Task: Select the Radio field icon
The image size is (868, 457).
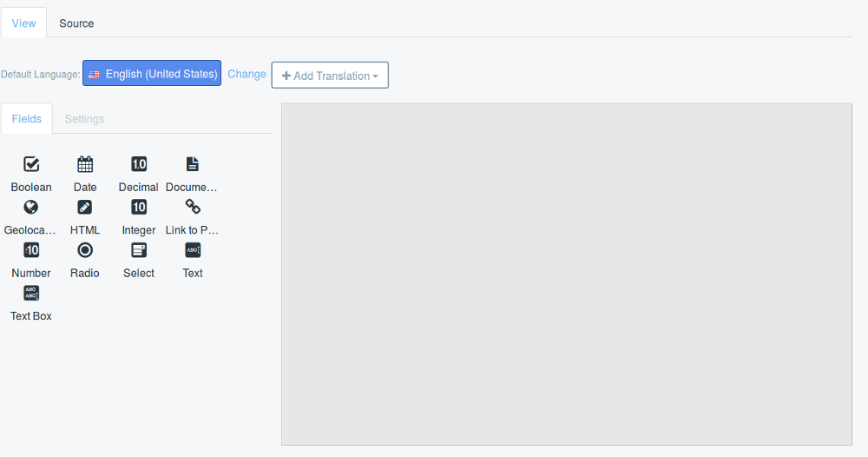Action: click(x=85, y=250)
